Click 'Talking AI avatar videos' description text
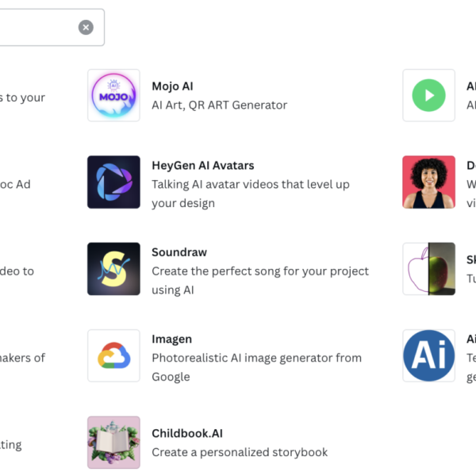Viewport: 476px width, 476px height. (x=251, y=194)
